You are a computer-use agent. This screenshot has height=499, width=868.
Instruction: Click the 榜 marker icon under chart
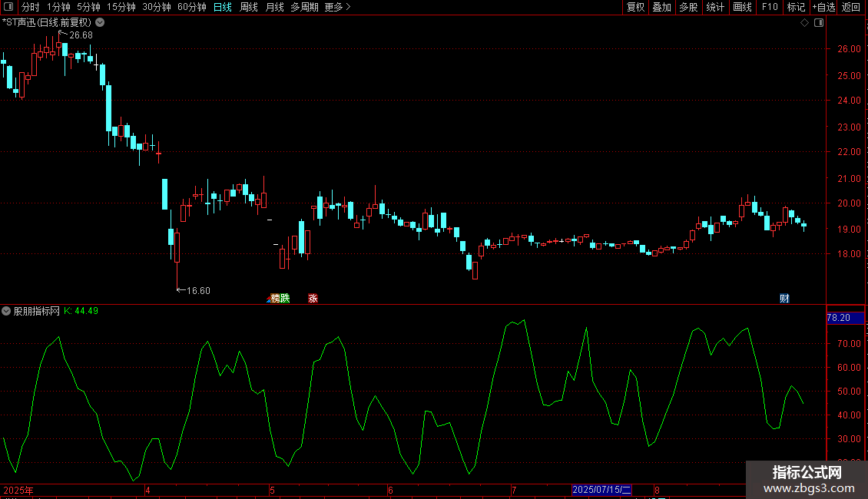(x=274, y=298)
